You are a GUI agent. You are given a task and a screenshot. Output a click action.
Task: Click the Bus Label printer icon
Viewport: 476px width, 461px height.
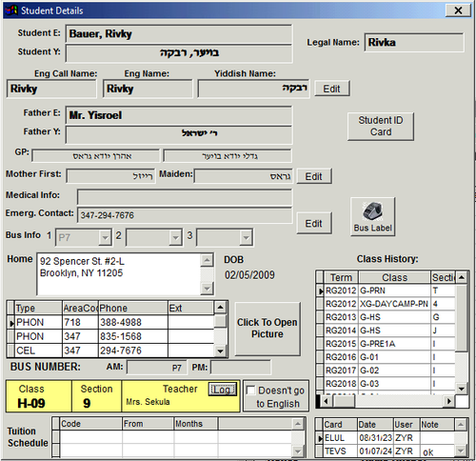click(x=372, y=211)
